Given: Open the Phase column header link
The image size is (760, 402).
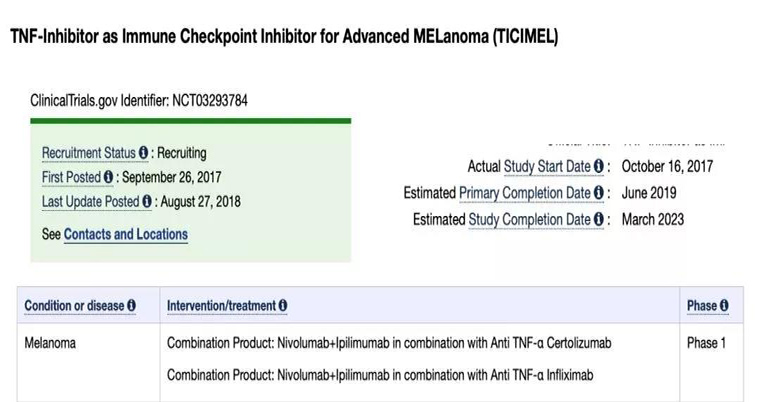Looking at the screenshot, I should (702, 305).
